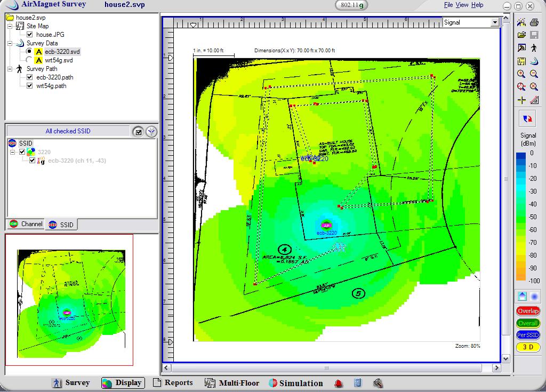Click the blue swoosh icon in right toolbar
546x392 pixels.
[x=534, y=61]
